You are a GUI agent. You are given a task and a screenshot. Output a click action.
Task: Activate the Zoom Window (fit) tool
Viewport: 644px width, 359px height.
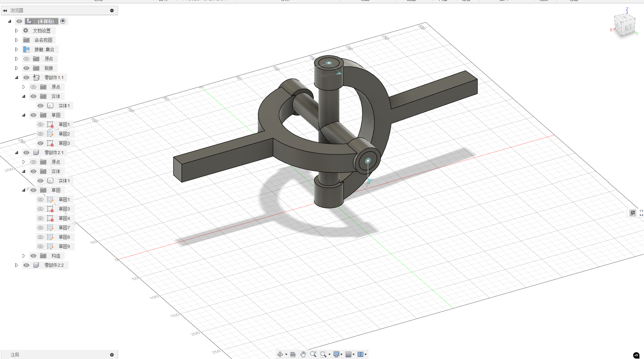pos(323,354)
